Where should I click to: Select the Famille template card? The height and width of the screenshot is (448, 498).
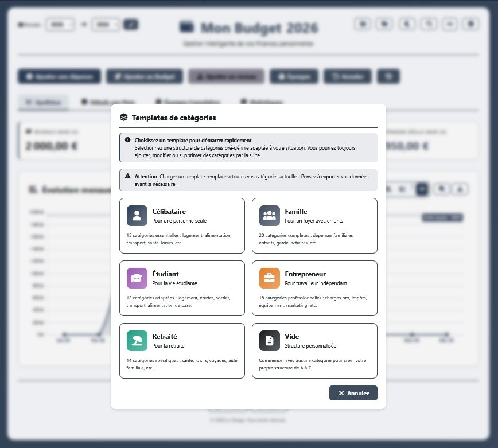coord(314,225)
